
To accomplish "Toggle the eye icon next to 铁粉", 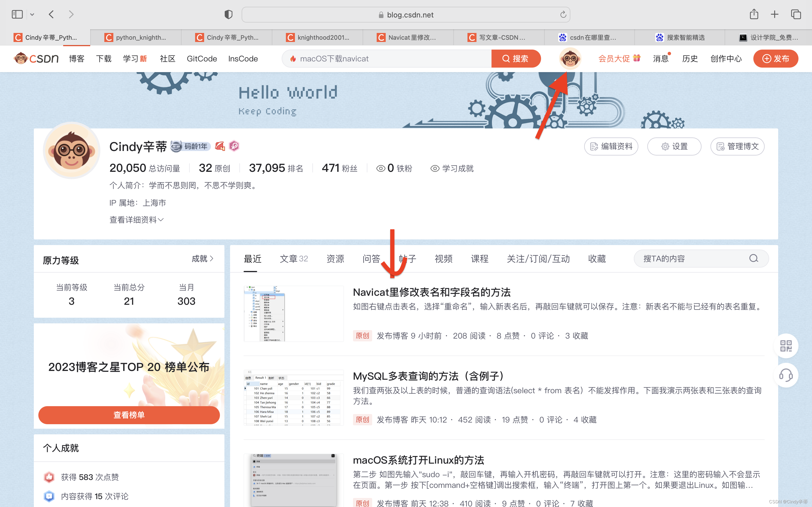I will pos(381,168).
